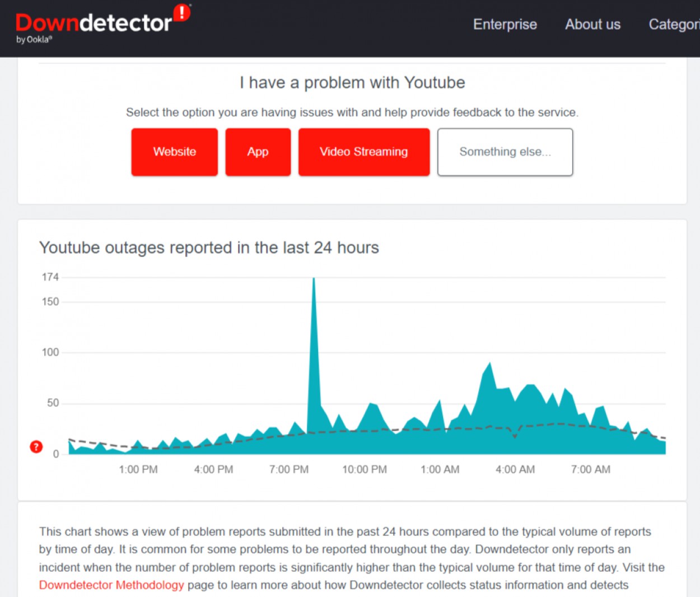
Task: Click the tallest spike peak in chart
Action: [314, 280]
